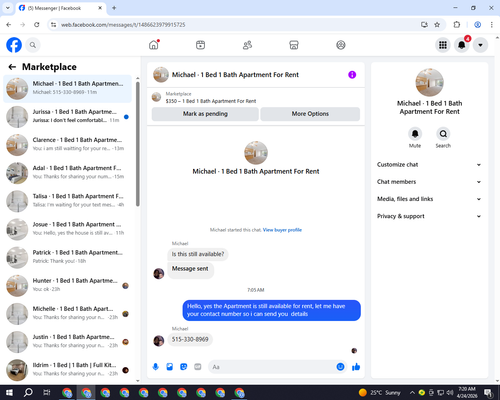Open the Patrick conversation
Image resolution: width=500 pixels, height=400 pixels.
[67, 258]
